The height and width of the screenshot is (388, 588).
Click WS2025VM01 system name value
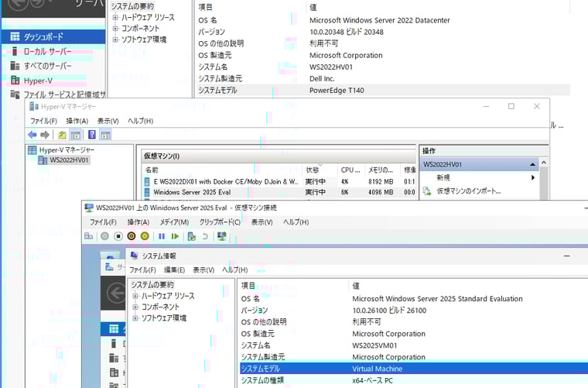click(x=374, y=345)
